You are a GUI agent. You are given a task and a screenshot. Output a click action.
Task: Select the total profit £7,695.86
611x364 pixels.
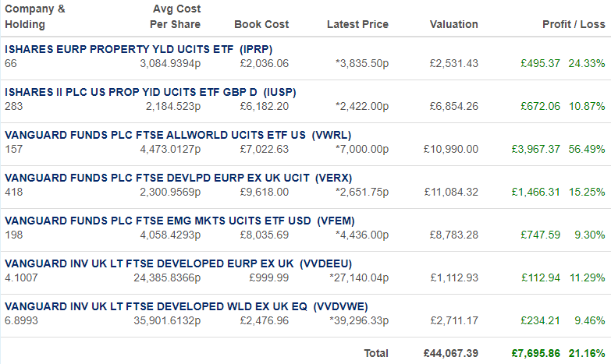tap(536, 354)
